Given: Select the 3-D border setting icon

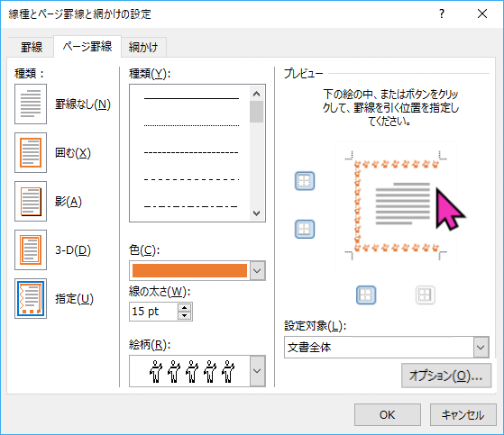Looking at the screenshot, I should pos(31,250).
